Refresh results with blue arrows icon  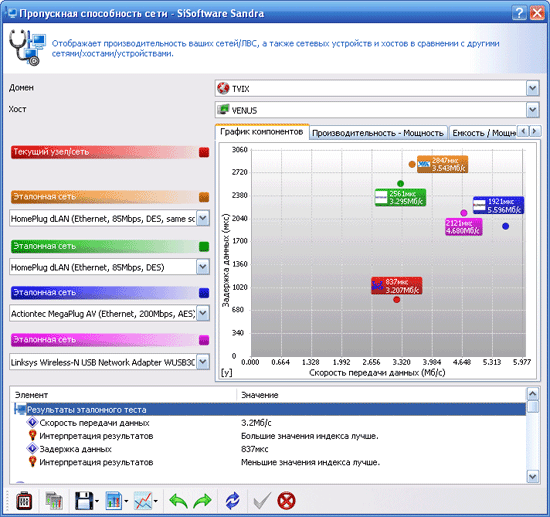pos(233,501)
